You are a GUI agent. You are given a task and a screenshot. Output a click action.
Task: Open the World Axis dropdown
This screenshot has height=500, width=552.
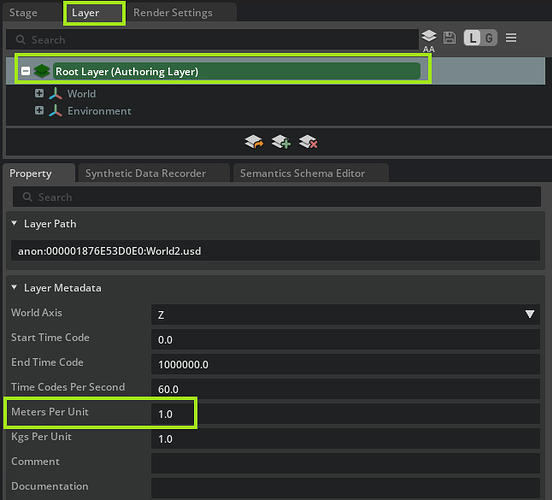345,314
